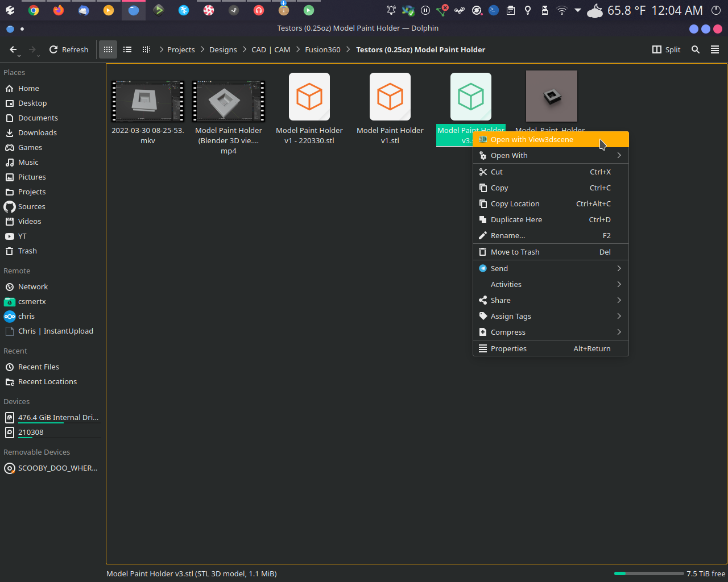Select the 2022-03-30 08-25-53.mkv video
The width and height of the screenshot is (728, 582).
(148, 108)
